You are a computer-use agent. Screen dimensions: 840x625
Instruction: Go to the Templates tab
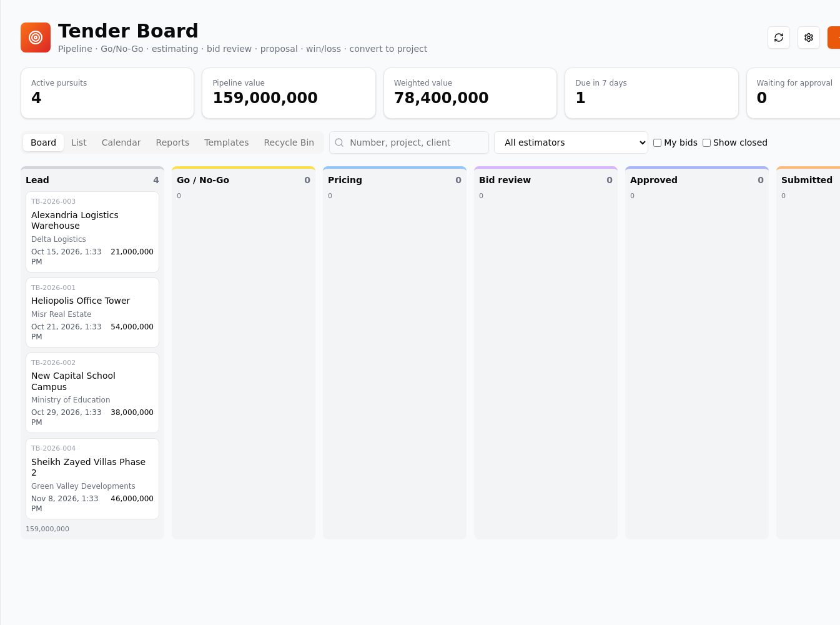226,142
